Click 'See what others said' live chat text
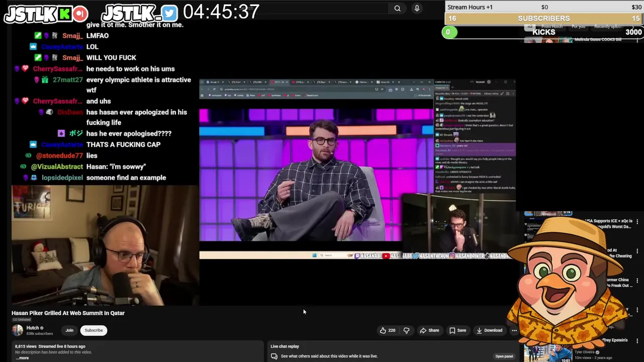 [x=329, y=356]
